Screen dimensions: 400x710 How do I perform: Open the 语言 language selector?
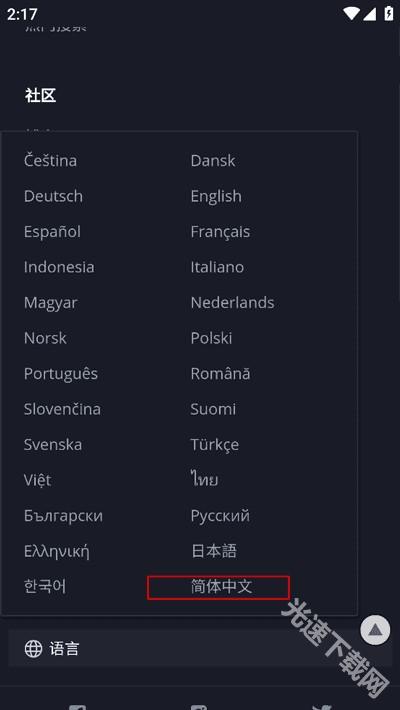200,648
